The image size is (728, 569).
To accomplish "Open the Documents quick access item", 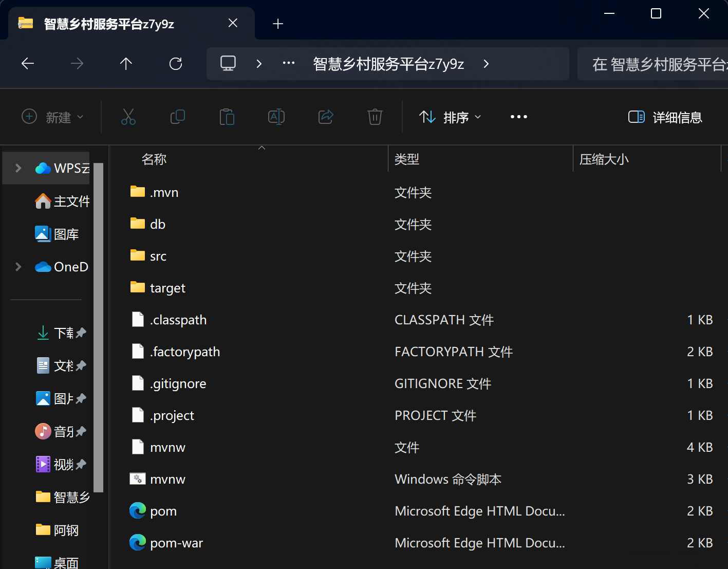I will (x=55, y=365).
